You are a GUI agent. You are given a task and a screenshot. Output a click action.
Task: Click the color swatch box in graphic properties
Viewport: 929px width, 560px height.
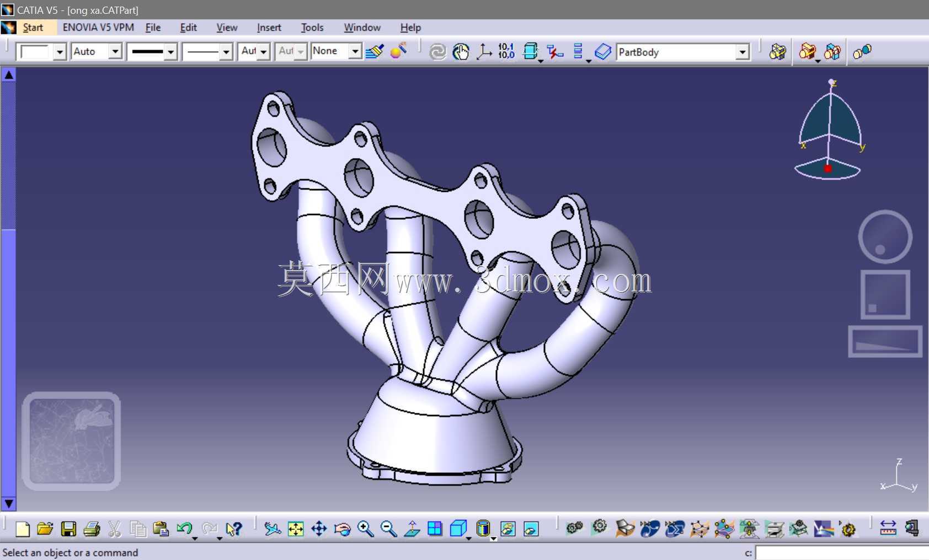35,52
